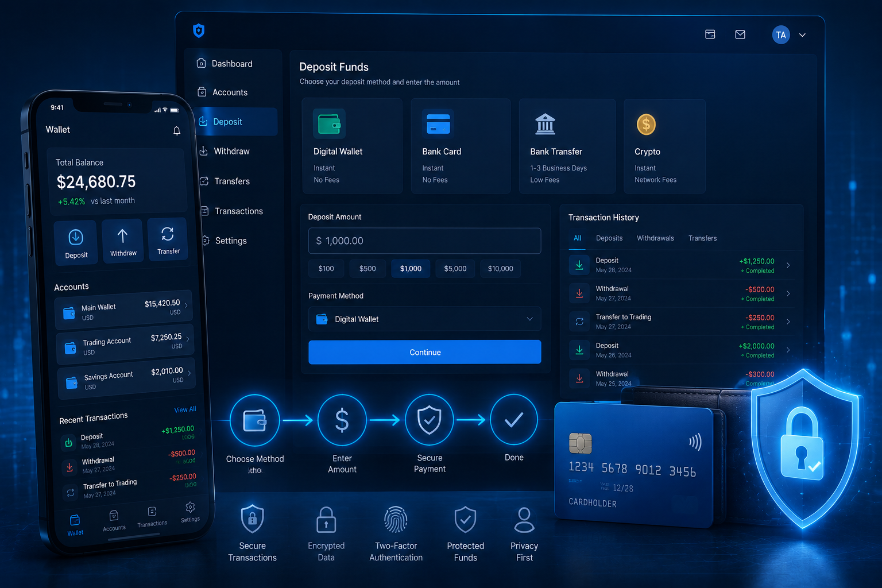Click the Secure Transactions shield icon
Image resolution: width=882 pixels, height=588 pixels.
[x=252, y=519]
